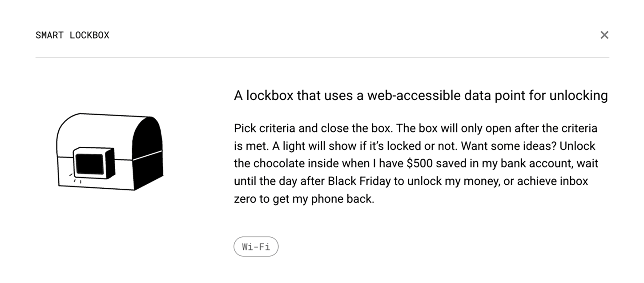Select the Smart Lockbox illustration

(x=109, y=151)
